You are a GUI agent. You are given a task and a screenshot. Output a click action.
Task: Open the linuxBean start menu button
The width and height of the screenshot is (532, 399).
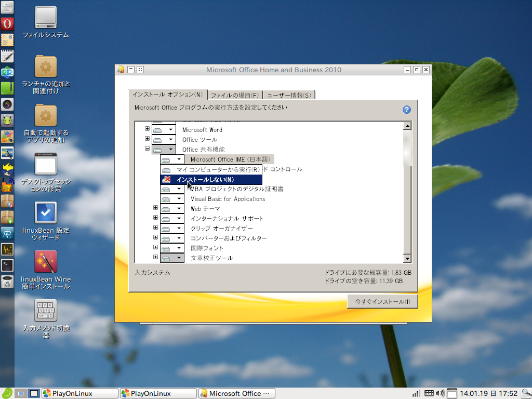tap(7, 394)
